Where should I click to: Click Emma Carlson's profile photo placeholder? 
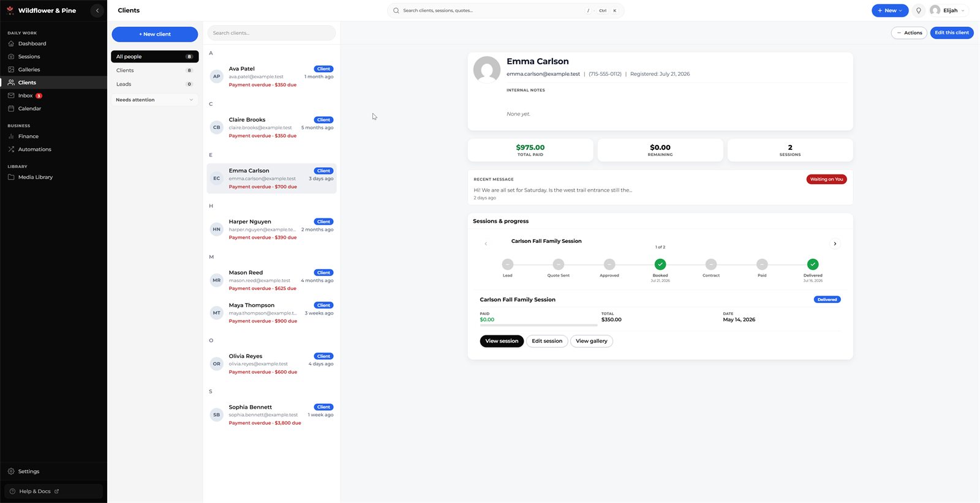487,70
